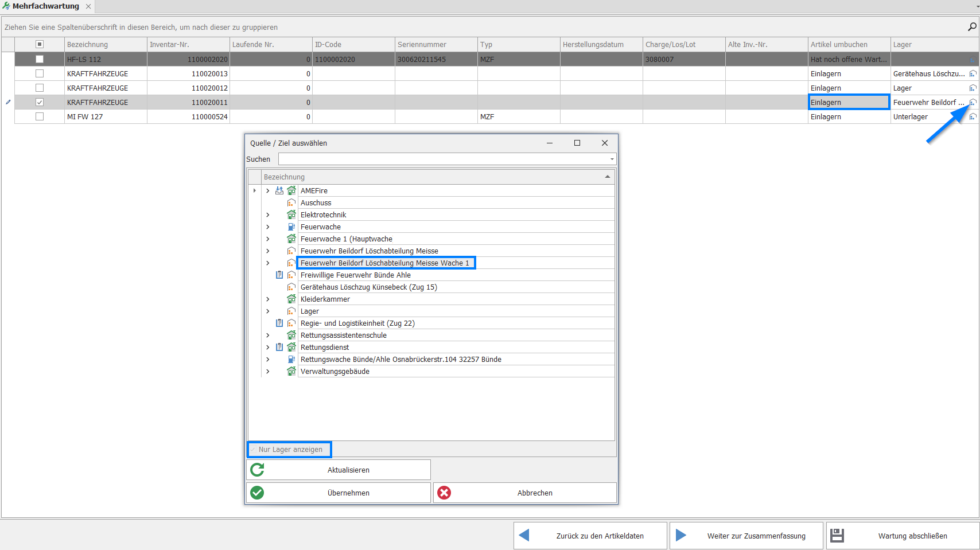The height and width of the screenshot is (550, 980).
Task: Click the warehouse icon in the Unterlager row
Action: point(973,117)
